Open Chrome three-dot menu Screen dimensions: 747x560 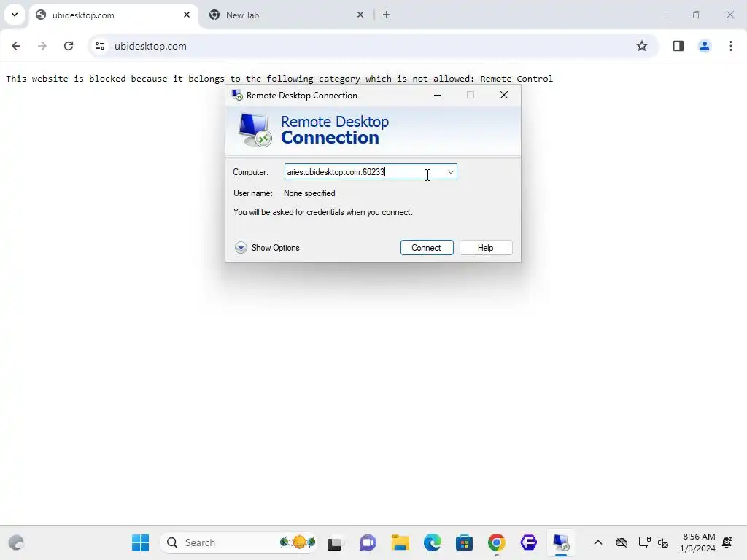pos(730,46)
